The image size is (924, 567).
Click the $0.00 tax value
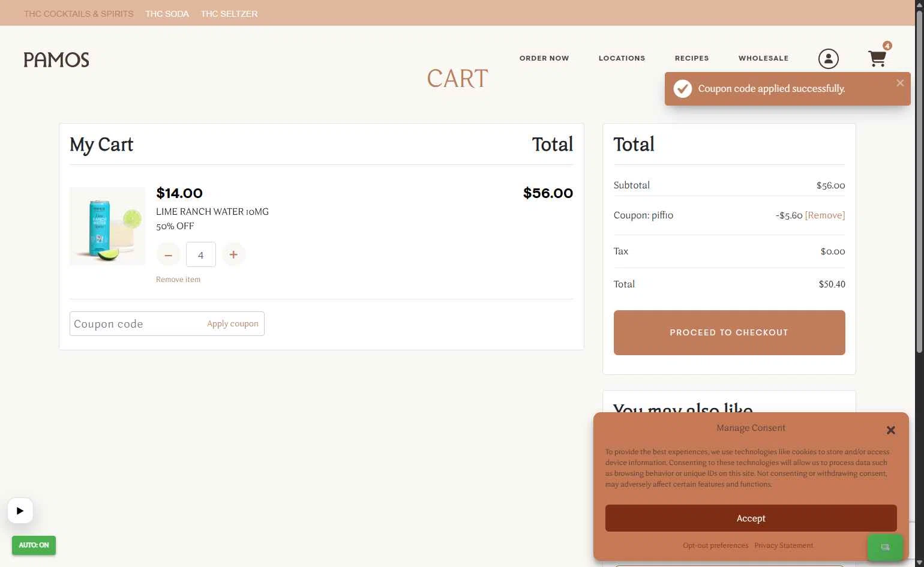833,251
